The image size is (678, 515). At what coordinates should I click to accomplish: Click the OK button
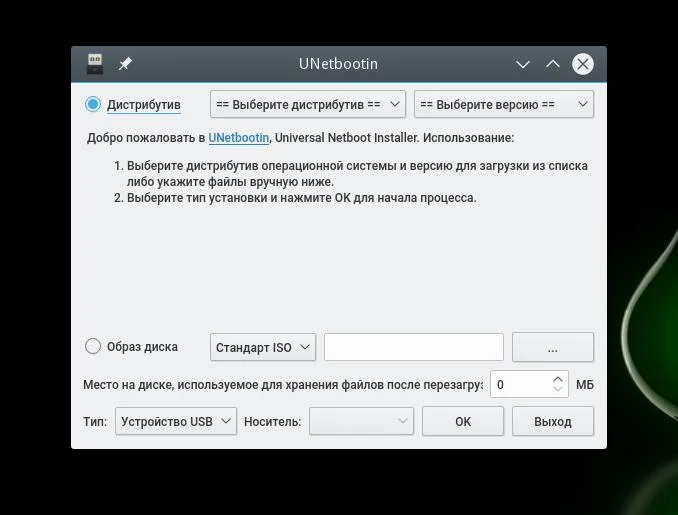463,421
